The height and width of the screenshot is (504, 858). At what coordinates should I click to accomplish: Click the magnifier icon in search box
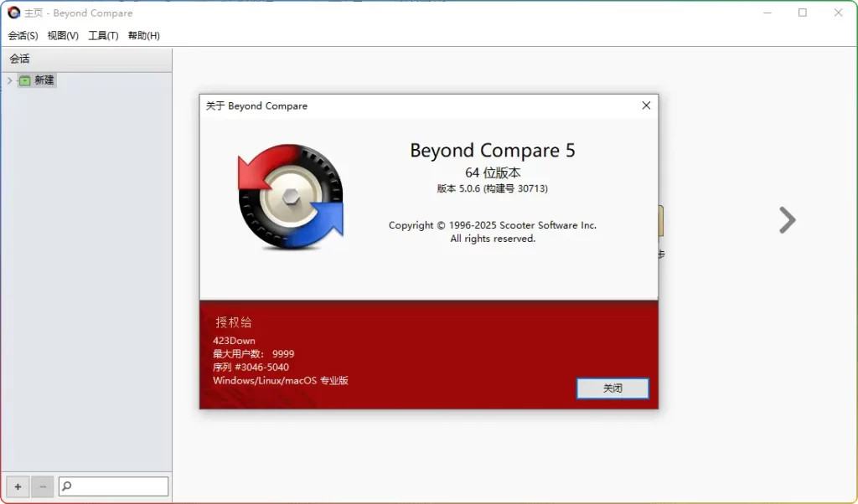67,486
